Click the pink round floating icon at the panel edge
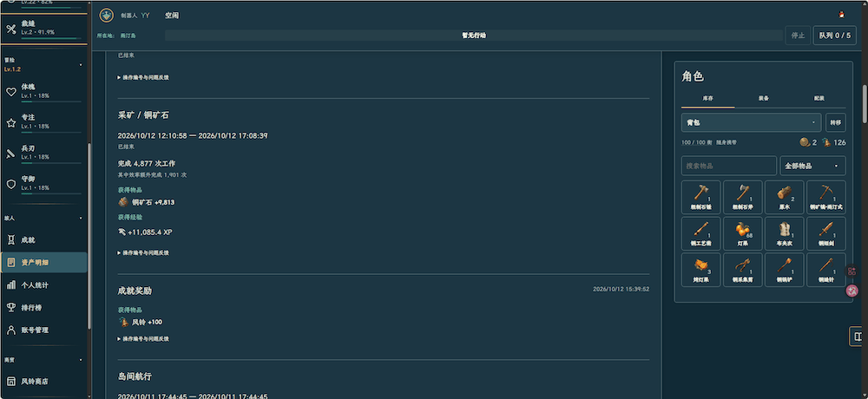The width and height of the screenshot is (868, 399). coord(852,290)
